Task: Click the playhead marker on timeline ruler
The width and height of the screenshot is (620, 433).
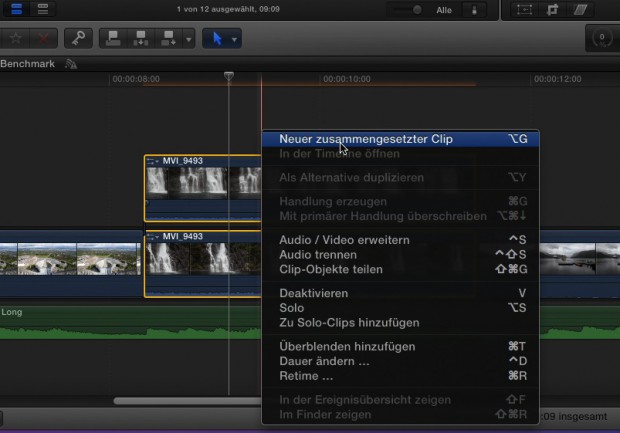Action: [x=229, y=77]
